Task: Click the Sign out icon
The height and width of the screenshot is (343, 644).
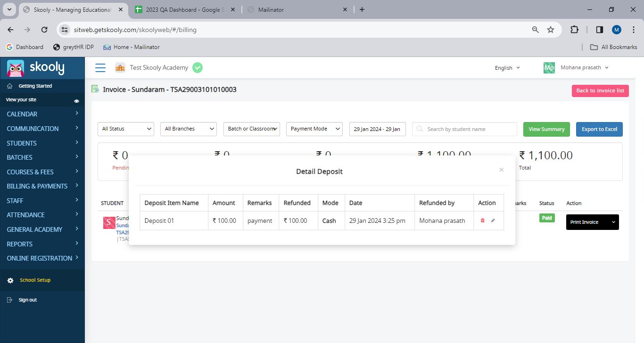Action: click(x=10, y=300)
